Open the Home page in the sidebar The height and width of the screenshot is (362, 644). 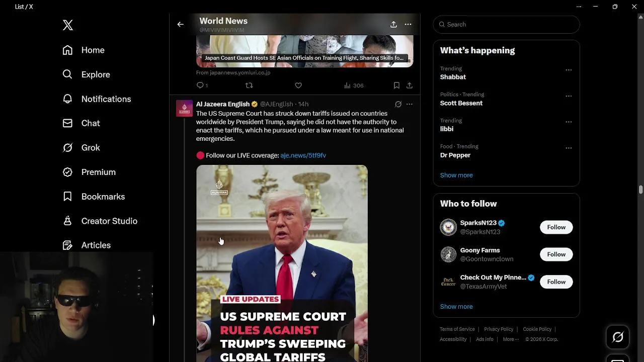click(84, 50)
